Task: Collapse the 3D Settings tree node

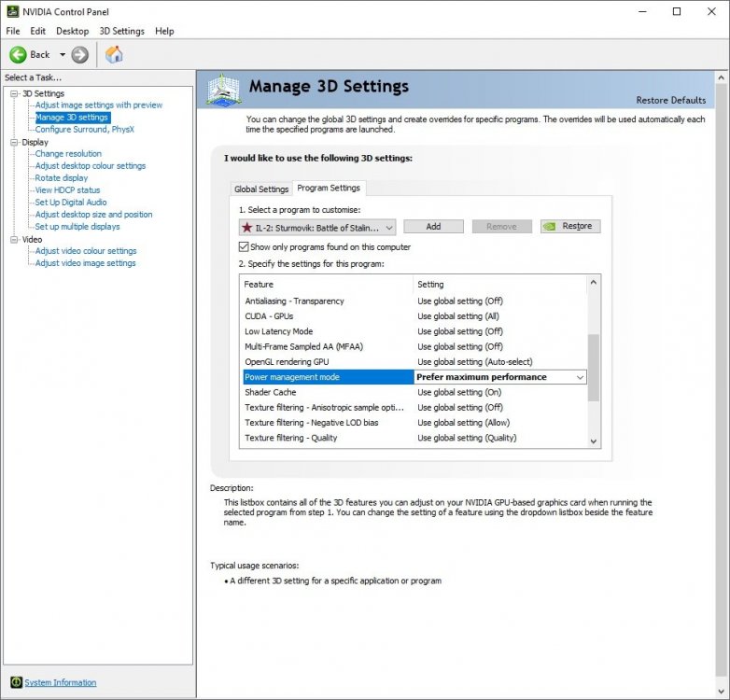Action: pos(14,93)
